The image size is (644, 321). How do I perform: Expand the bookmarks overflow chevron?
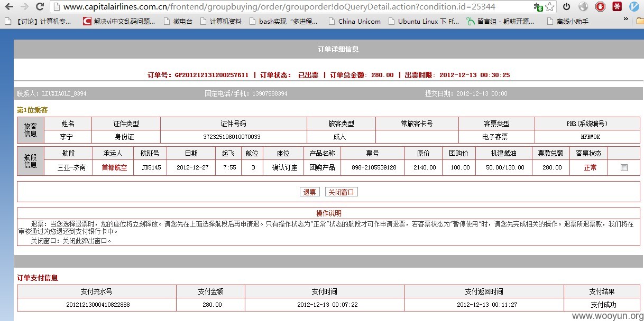[x=625, y=19]
